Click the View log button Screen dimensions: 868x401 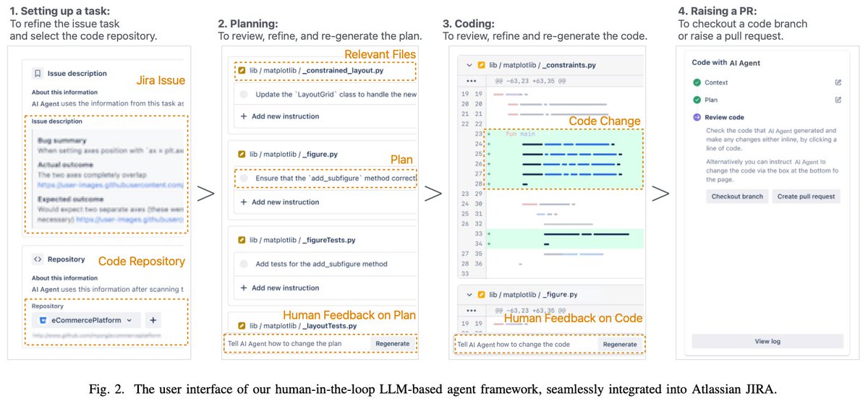click(x=767, y=341)
